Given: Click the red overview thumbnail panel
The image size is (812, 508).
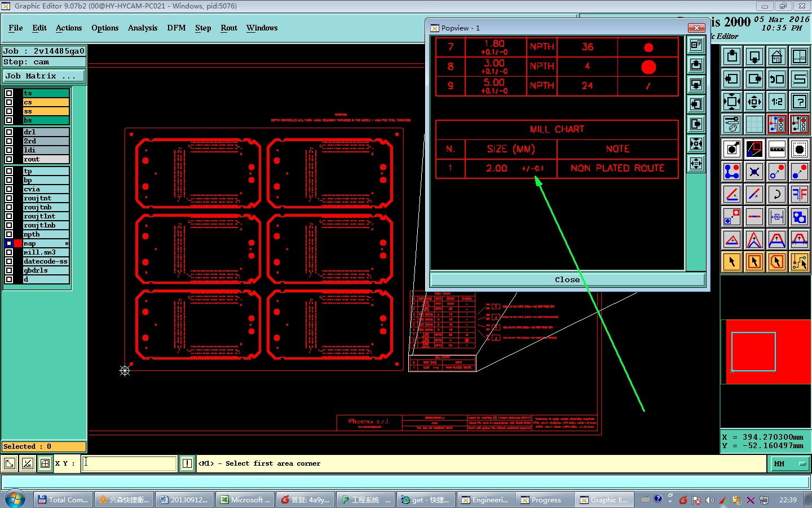Looking at the screenshot, I should [766, 352].
